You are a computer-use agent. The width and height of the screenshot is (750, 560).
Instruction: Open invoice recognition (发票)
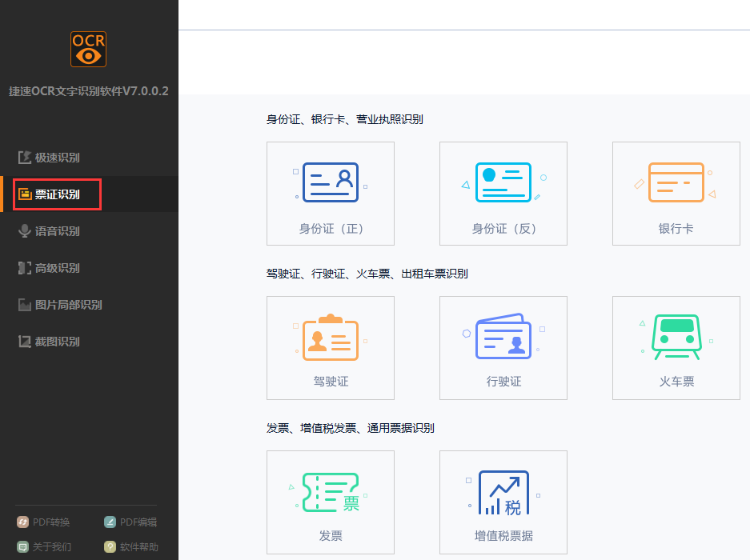(x=330, y=502)
